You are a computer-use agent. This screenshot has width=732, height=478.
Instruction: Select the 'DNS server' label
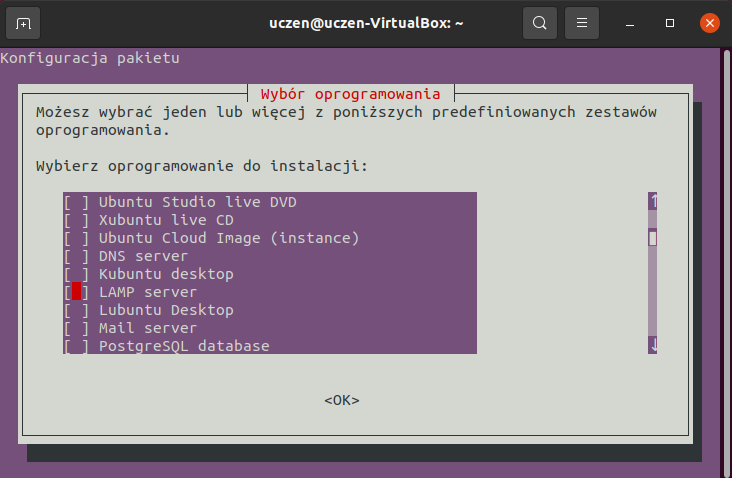coord(143,256)
